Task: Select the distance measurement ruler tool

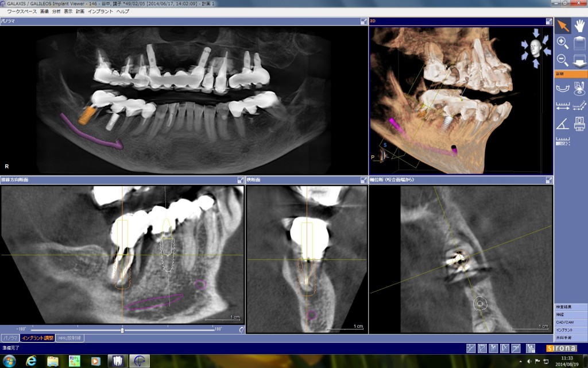Action: [563, 106]
